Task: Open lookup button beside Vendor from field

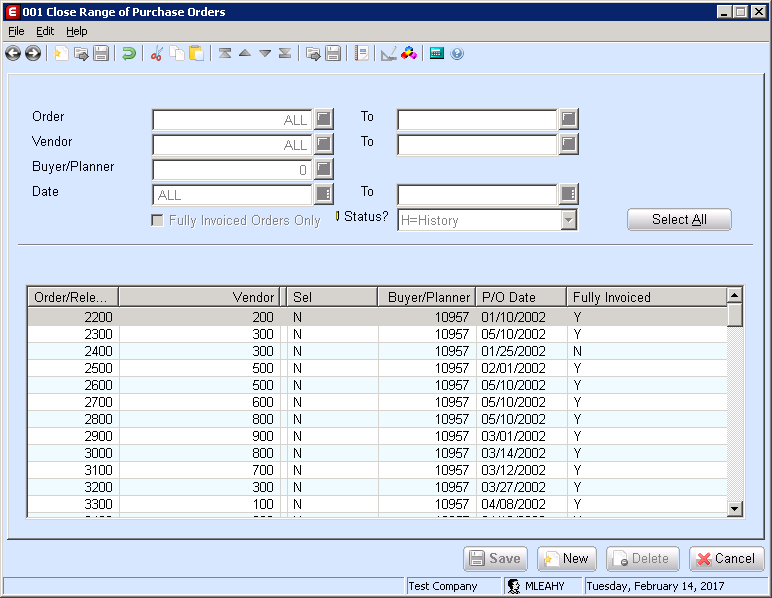Action: coord(323,144)
